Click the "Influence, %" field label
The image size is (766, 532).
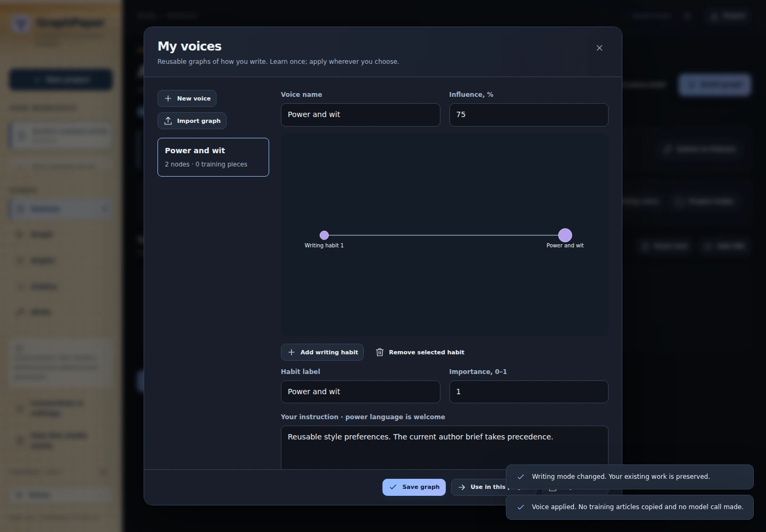471,95
